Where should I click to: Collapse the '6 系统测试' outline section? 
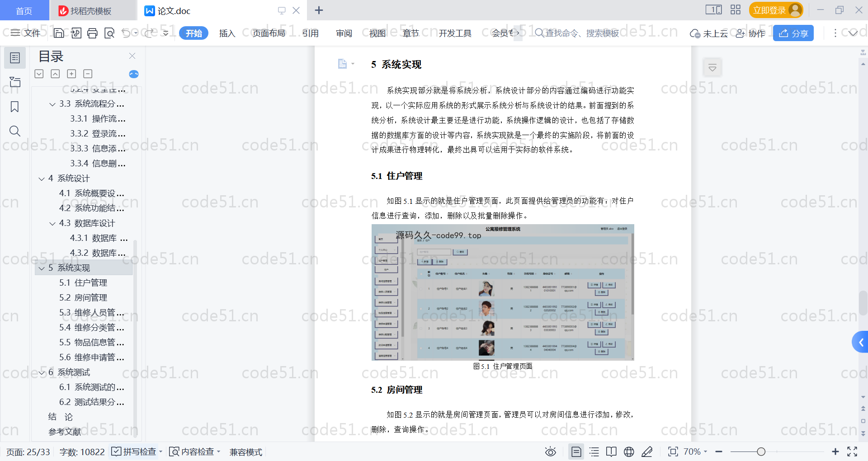coord(42,372)
